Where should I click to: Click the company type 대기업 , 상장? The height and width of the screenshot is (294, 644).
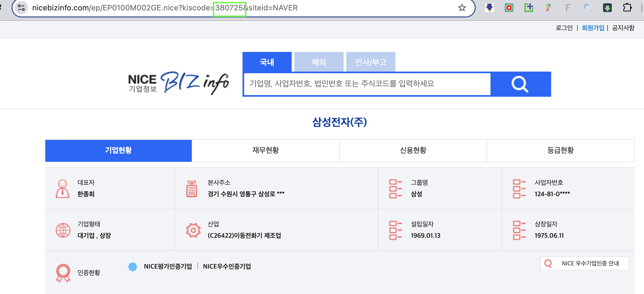pos(94,236)
